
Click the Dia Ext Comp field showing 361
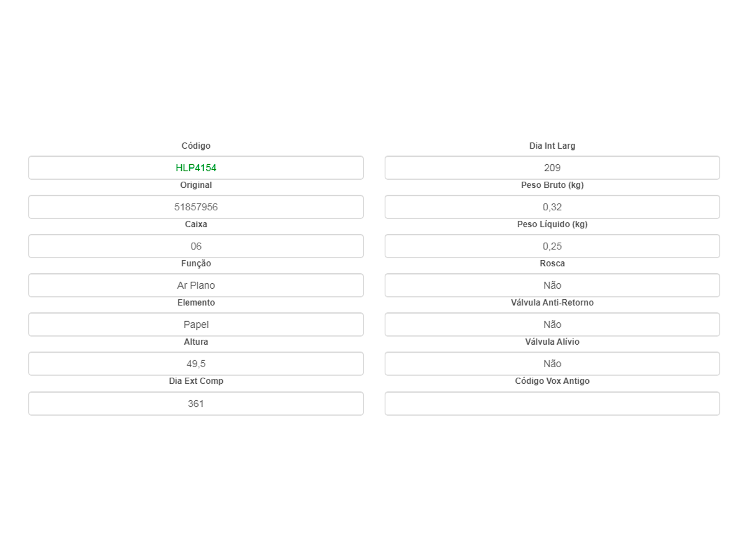(x=196, y=404)
